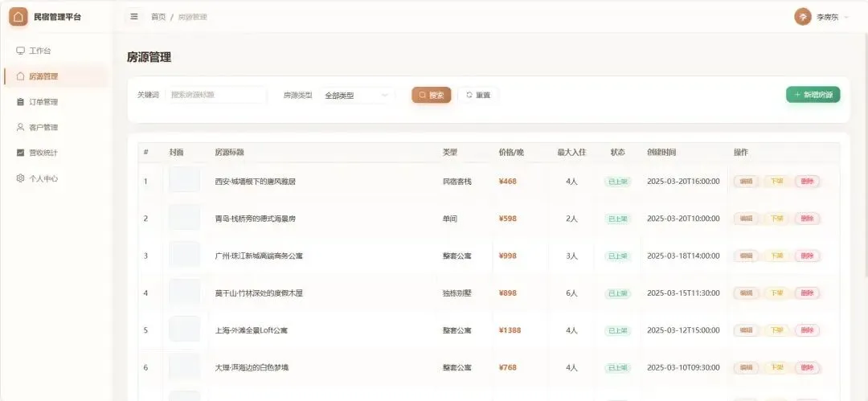868x401 pixels.
Task: Delete the 莫干山·竹林深处的度假木屋 listing
Action: (807, 293)
